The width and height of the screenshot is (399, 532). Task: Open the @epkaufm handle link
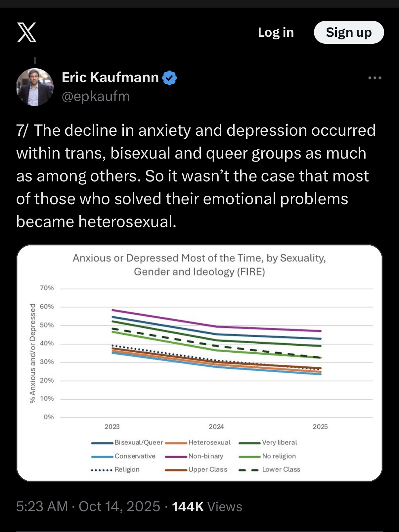(96, 96)
